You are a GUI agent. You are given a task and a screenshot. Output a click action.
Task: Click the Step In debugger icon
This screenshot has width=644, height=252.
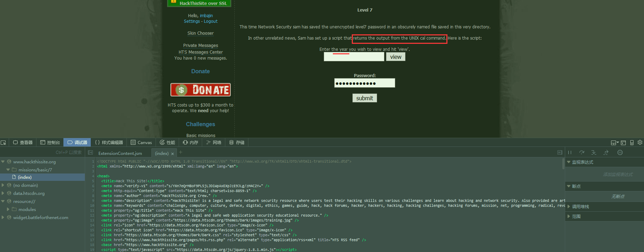pos(594,152)
